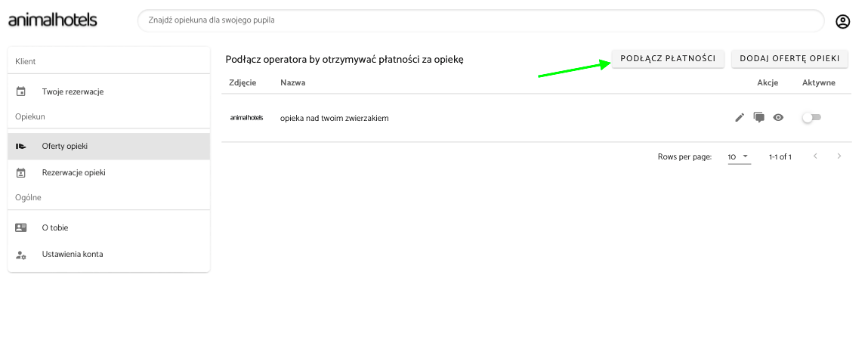Click the calendar icon beside Twoje rezerwacje
The height and width of the screenshot is (359, 868).
[x=21, y=91]
